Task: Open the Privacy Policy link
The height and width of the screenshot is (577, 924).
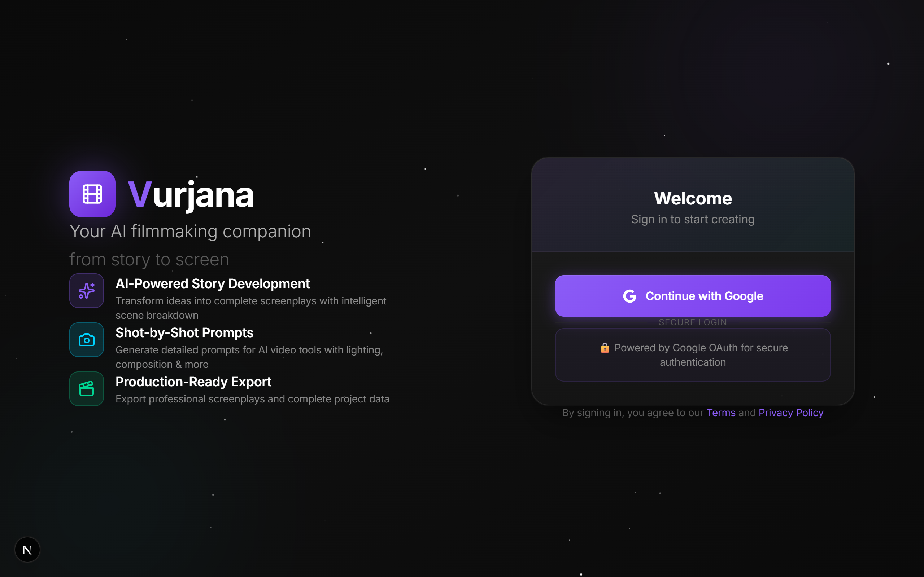Action: point(791,413)
